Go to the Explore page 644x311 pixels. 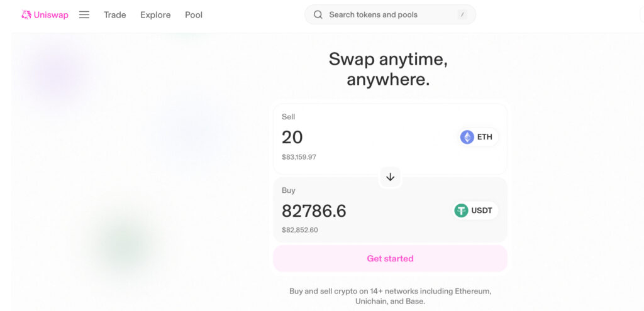[155, 15]
